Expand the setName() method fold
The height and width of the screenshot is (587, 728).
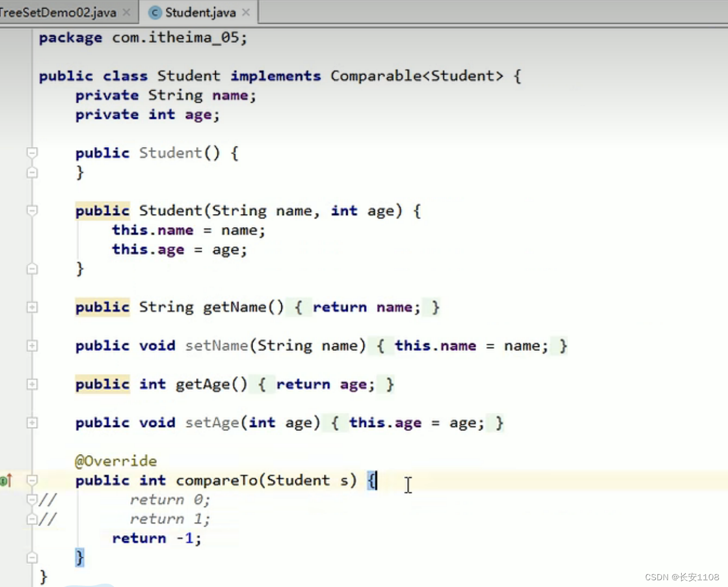pyautogui.click(x=32, y=345)
